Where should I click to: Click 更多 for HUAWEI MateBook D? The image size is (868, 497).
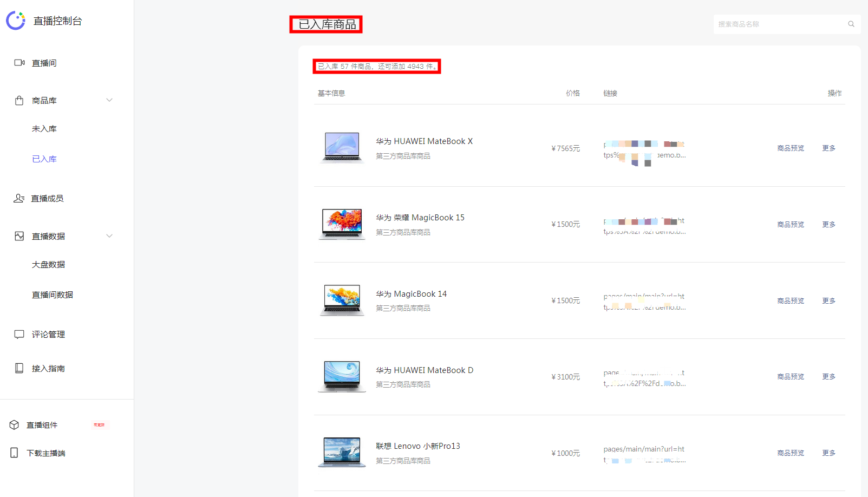tap(829, 377)
